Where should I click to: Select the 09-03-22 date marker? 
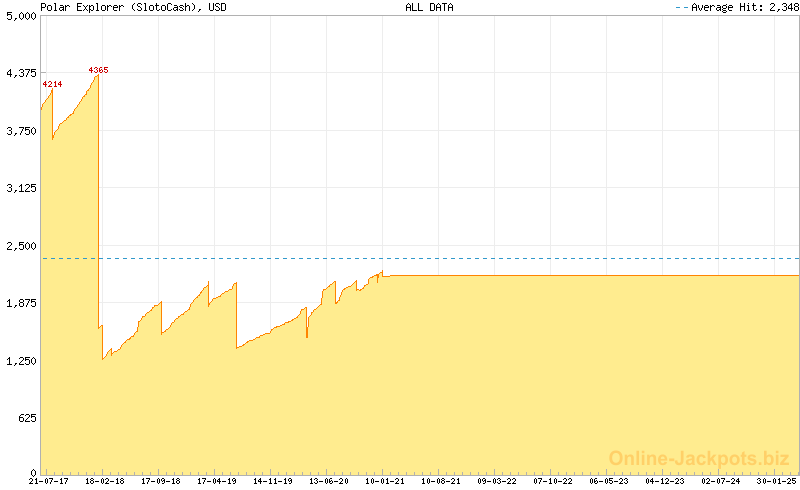[496, 481]
